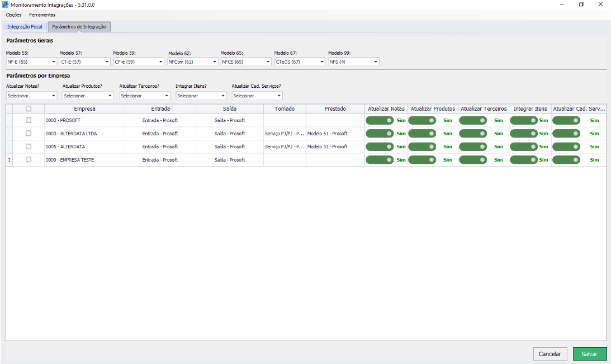
Task: Open the Opções menu
Action: coord(13,15)
